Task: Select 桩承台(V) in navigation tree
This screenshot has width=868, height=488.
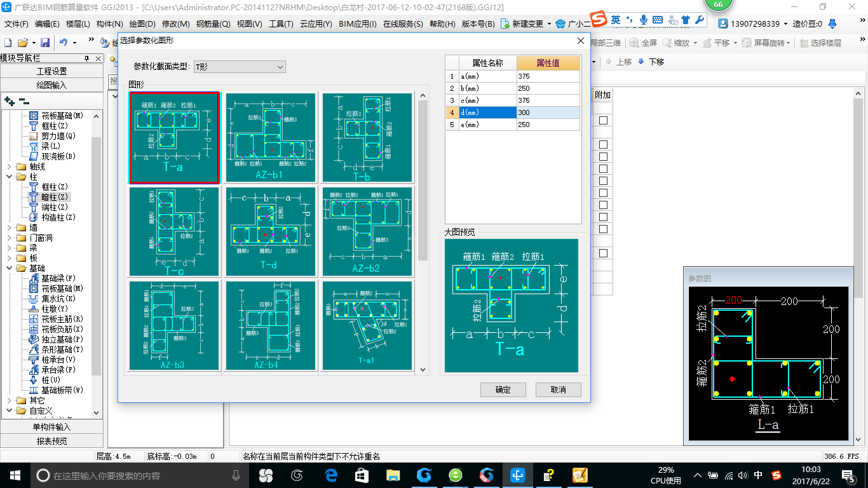Action: [x=51, y=360]
